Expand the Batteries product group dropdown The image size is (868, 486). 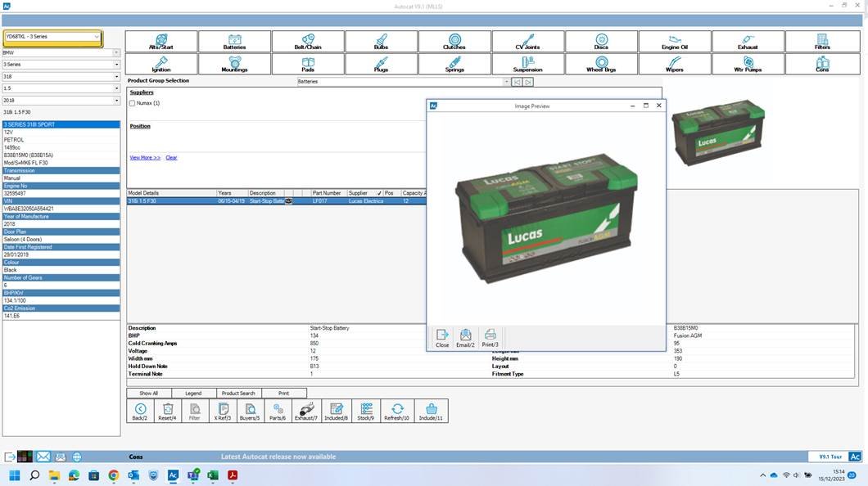coord(506,82)
